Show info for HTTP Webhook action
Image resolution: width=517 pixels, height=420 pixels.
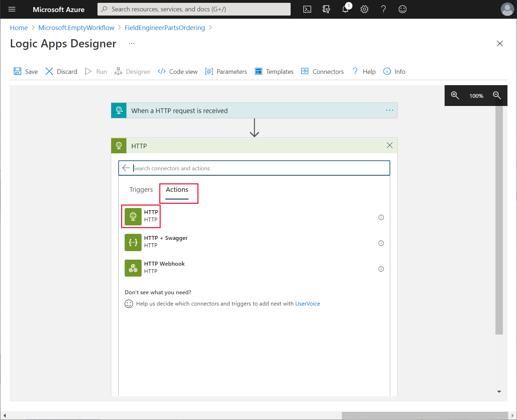point(381,269)
